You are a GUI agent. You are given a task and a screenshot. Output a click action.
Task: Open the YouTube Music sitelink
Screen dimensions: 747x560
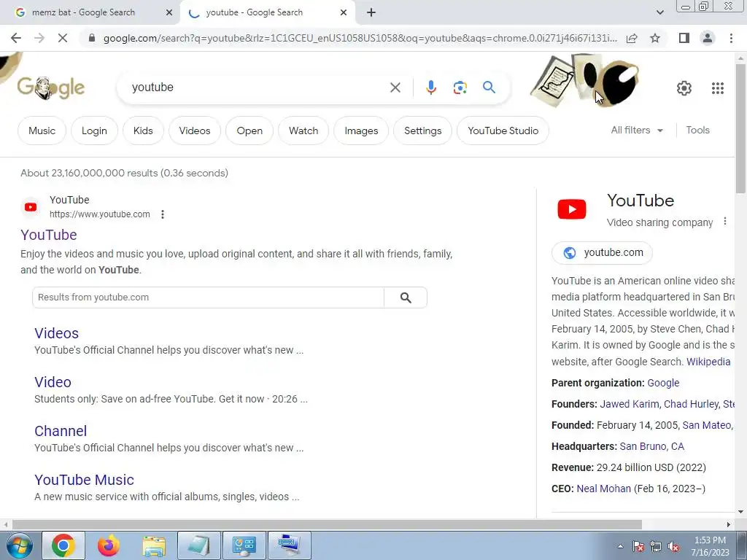(x=85, y=480)
